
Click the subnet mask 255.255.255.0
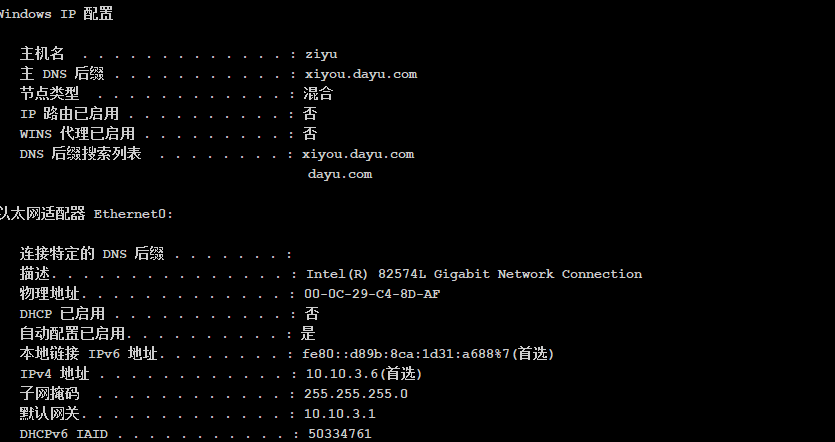point(356,394)
